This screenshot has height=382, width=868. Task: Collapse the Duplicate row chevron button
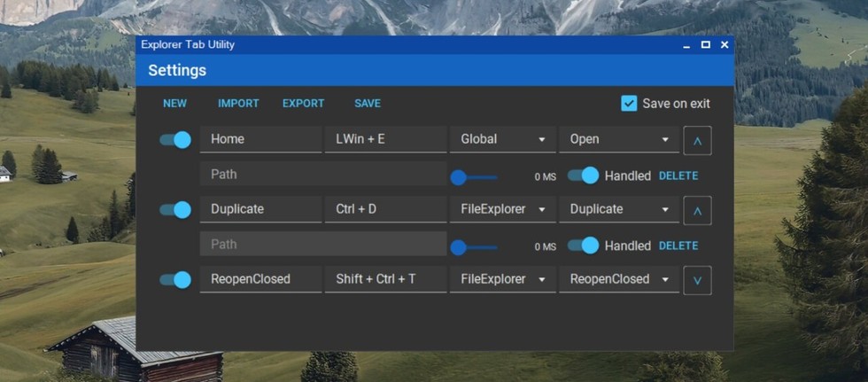697,210
